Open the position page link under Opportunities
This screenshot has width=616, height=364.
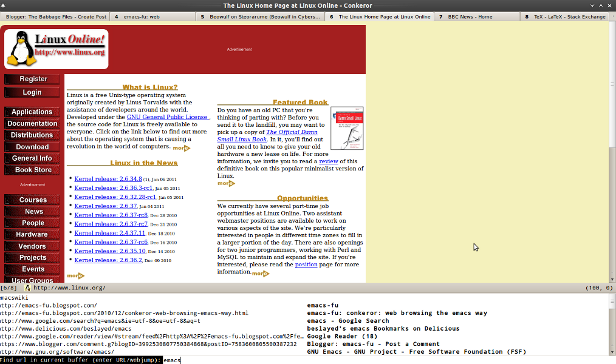click(x=306, y=264)
